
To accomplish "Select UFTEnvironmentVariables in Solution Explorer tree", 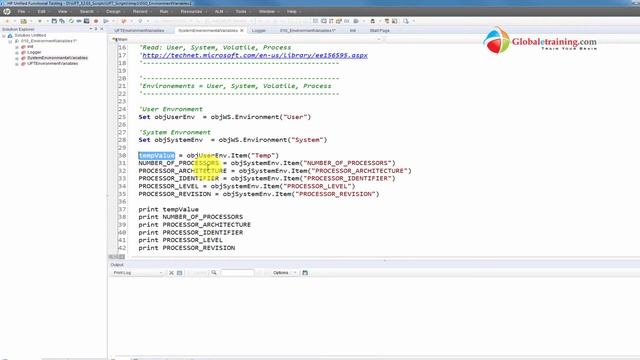I will coord(52,64).
